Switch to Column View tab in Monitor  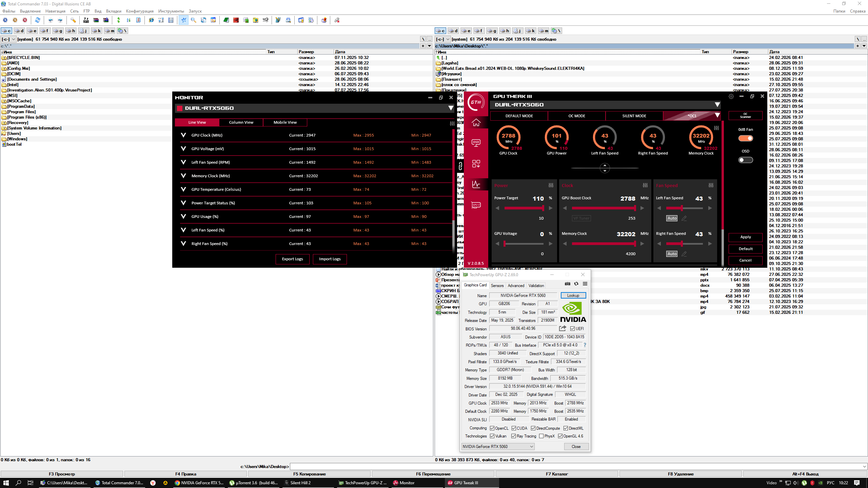tap(241, 122)
